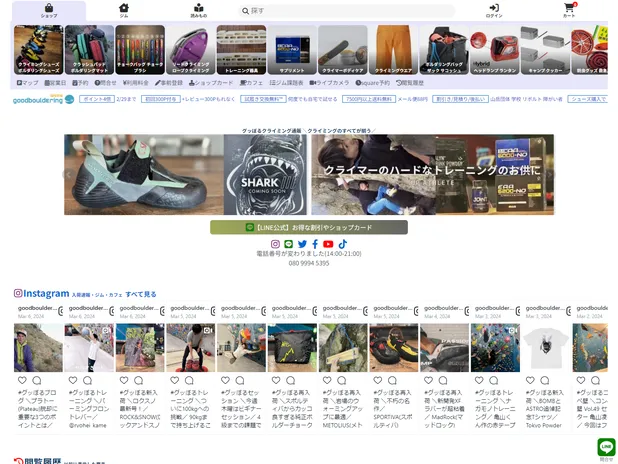Click the magnifier icon in search bar
Image resolution: width=618 pixels, height=464 pixels.
pos(245,11)
